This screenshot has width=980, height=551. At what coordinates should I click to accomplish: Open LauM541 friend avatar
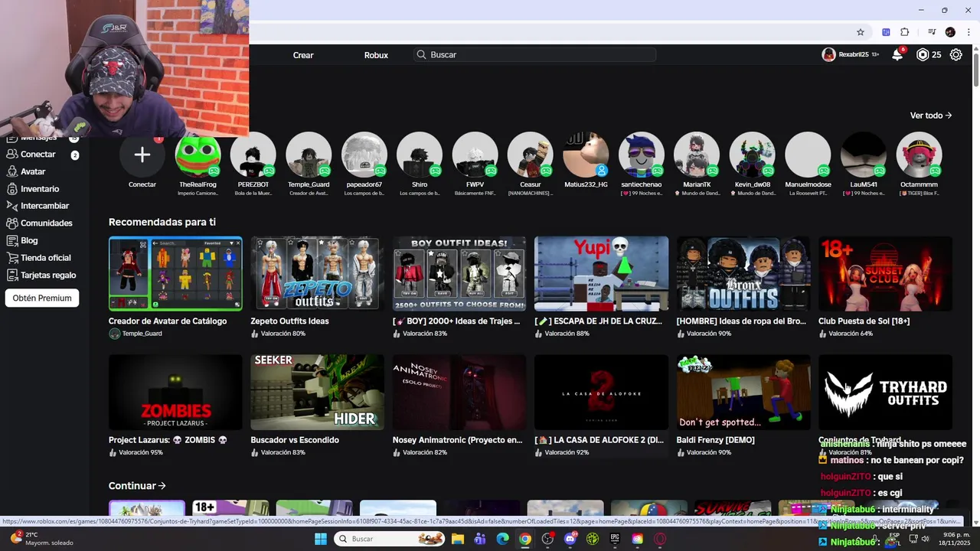pos(864,155)
